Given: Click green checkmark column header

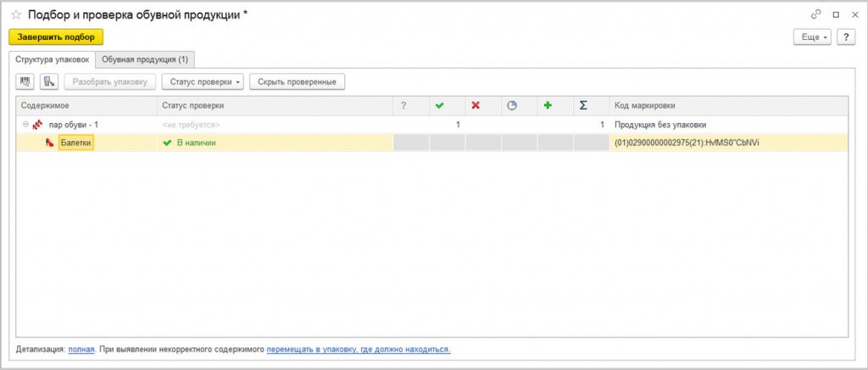Looking at the screenshot, I should tap(439, 105).
